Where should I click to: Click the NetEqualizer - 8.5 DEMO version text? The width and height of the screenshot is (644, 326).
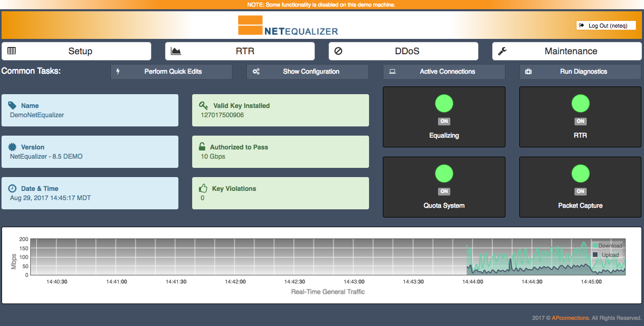click(47, 157)
